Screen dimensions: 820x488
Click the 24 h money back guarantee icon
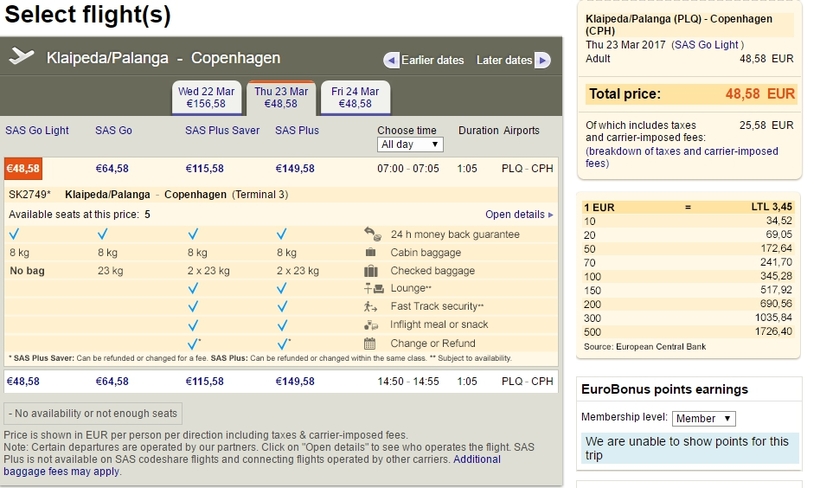(x=371, y=234)
